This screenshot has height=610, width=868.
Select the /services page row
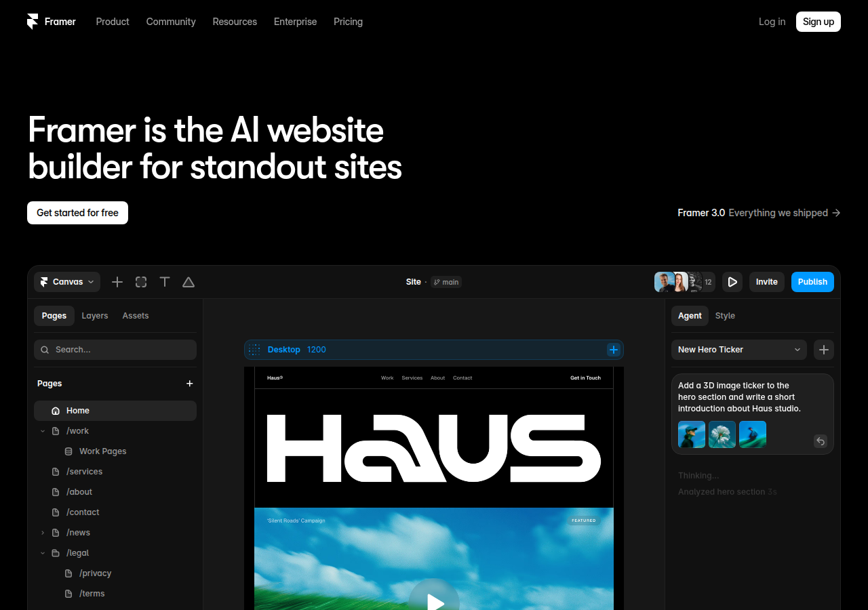115,472
